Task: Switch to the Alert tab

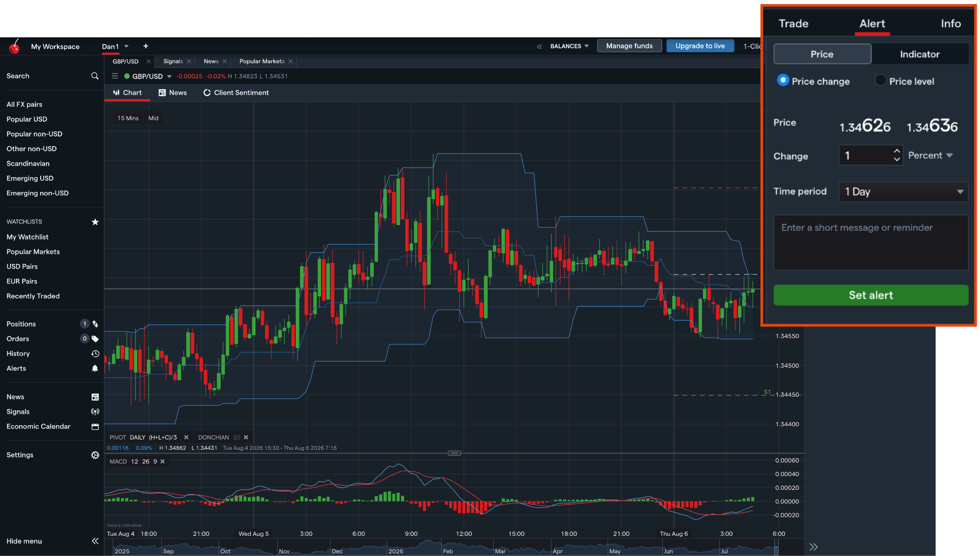Action: [872, 23]
